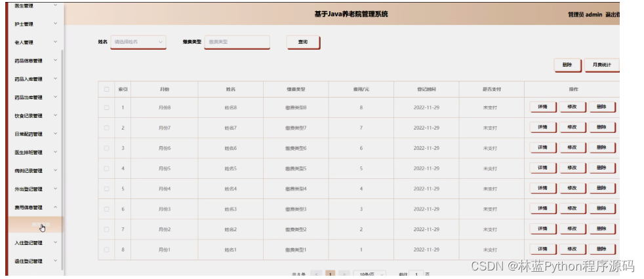Click the 缴费类型 column header
This screenshot has height=279, width=644.
pos(296,89)
